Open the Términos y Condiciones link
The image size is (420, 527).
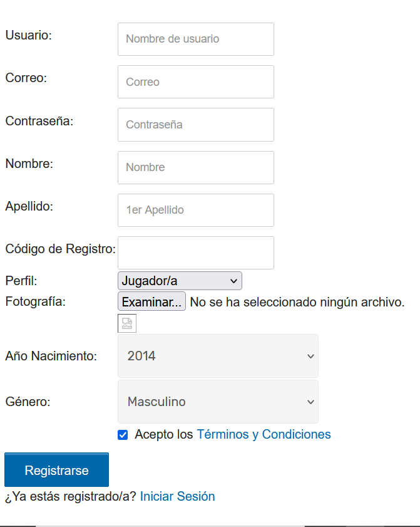(264, 434)
